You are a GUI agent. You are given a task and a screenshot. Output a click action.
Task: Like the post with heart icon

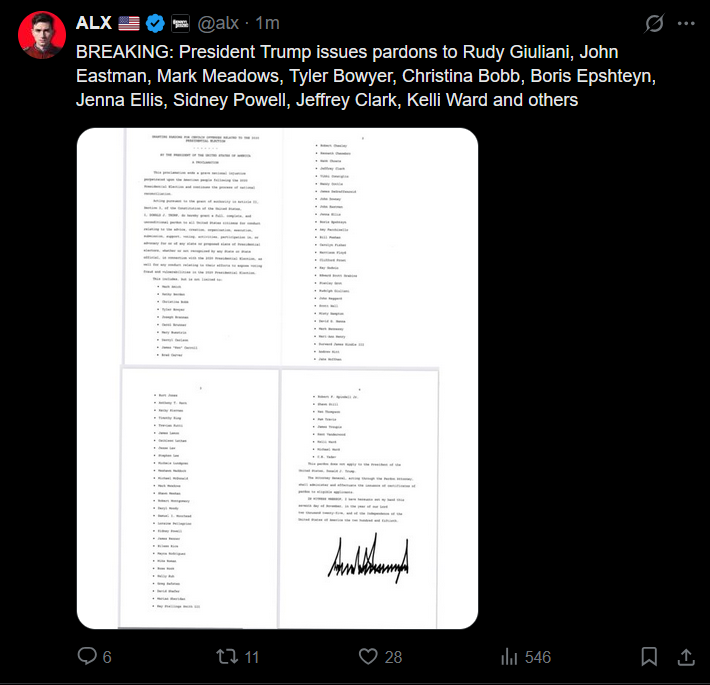368,656
